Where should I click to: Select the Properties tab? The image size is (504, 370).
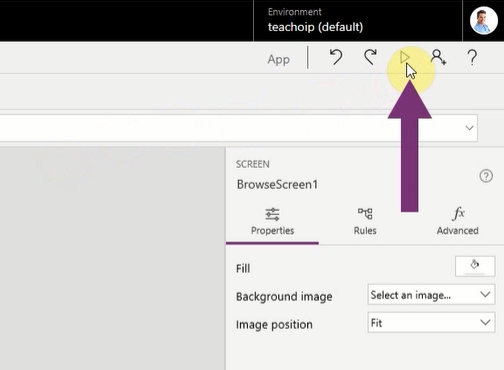pyautogui.click(x=272, y=221)
